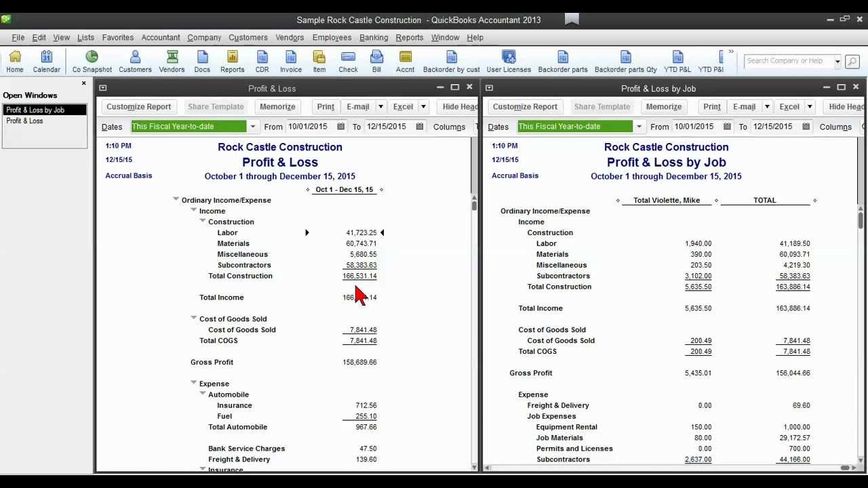This screenshot has height=488, width=868.
Task: Click Total Construction amount 166,531.14
Action: pyautogui.click(x=359, y=276)
